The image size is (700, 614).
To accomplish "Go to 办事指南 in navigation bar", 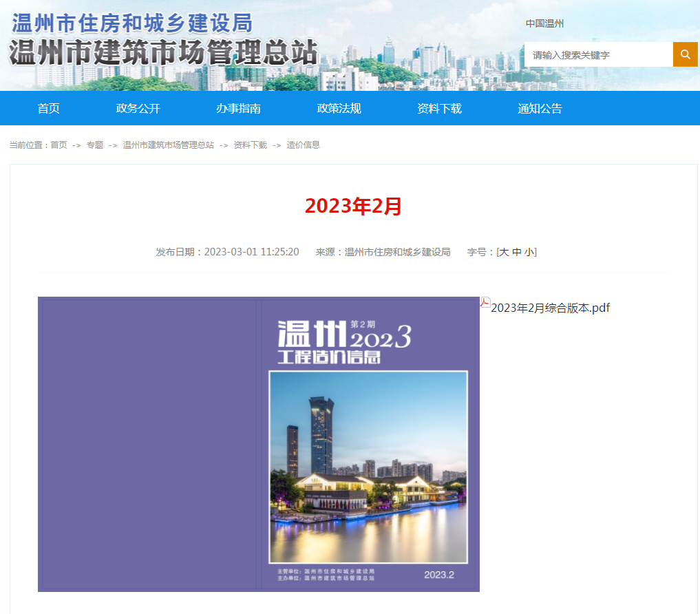I will pyautogui.click(x=238, y=108).
